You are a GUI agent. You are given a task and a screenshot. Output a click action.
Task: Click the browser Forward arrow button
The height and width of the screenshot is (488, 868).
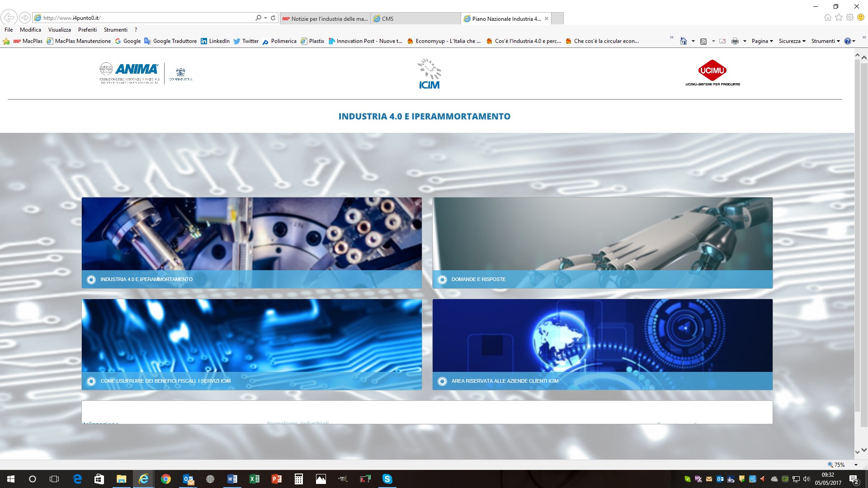25,18
